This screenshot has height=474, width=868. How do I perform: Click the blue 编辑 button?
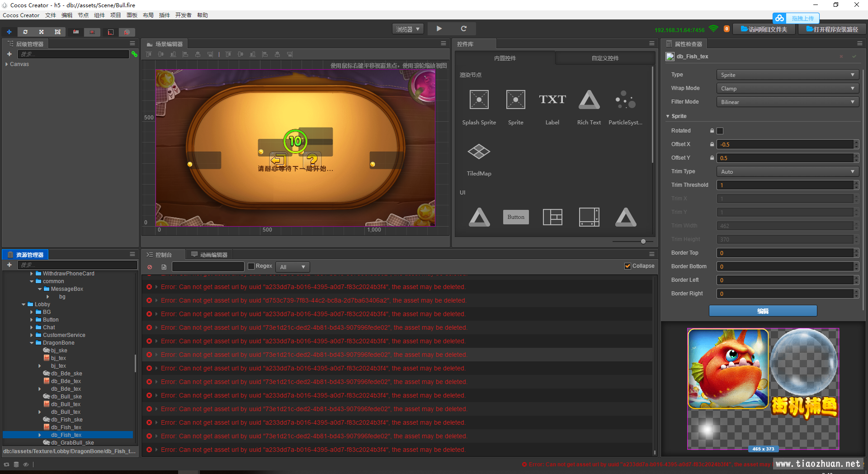763,311
